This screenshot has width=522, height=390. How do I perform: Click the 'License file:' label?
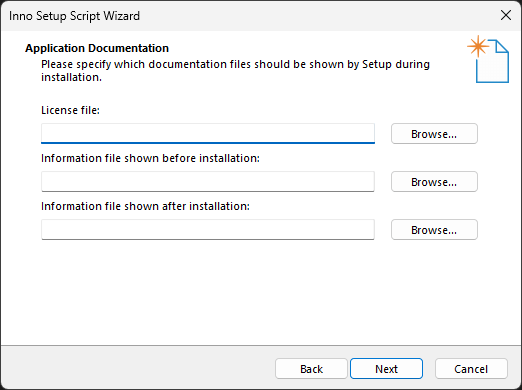pos(70,110)
